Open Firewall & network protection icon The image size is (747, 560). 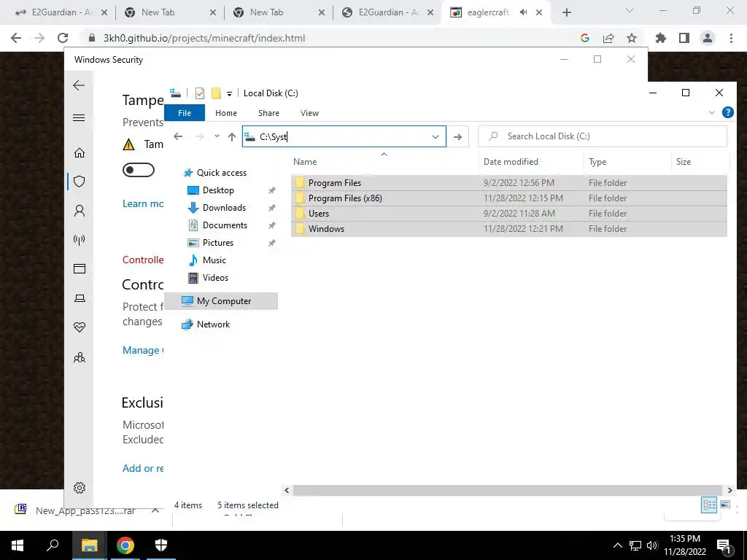coord(79,239)
